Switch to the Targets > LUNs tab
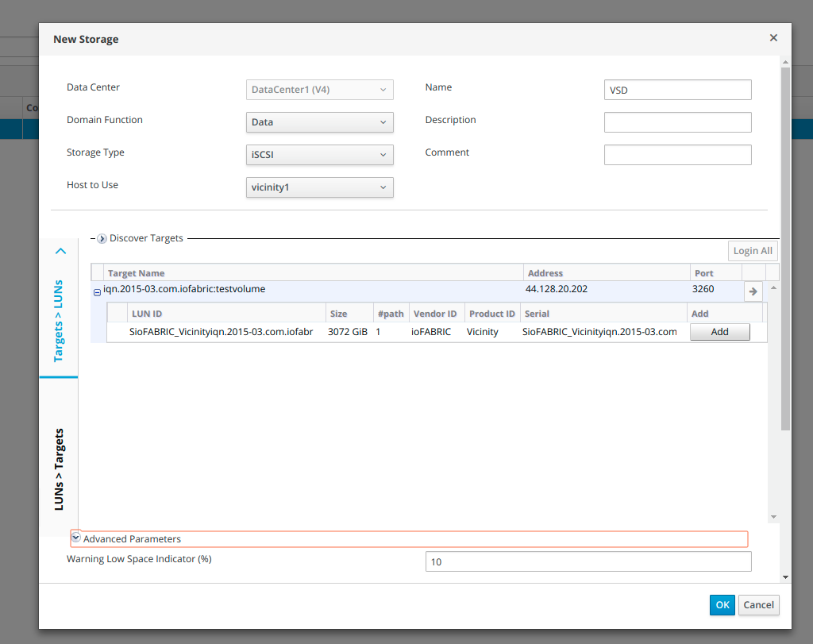Viewport: 813px width, 644px height. click(x=59, y=321)
